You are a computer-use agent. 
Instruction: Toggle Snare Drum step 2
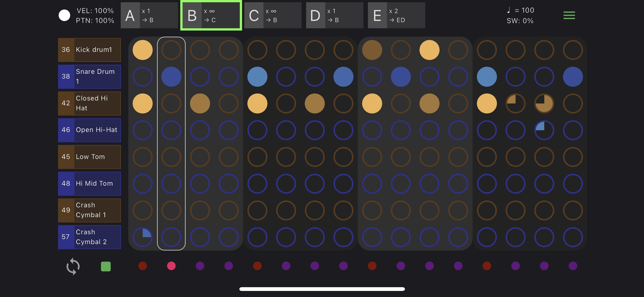pos(171,77)
